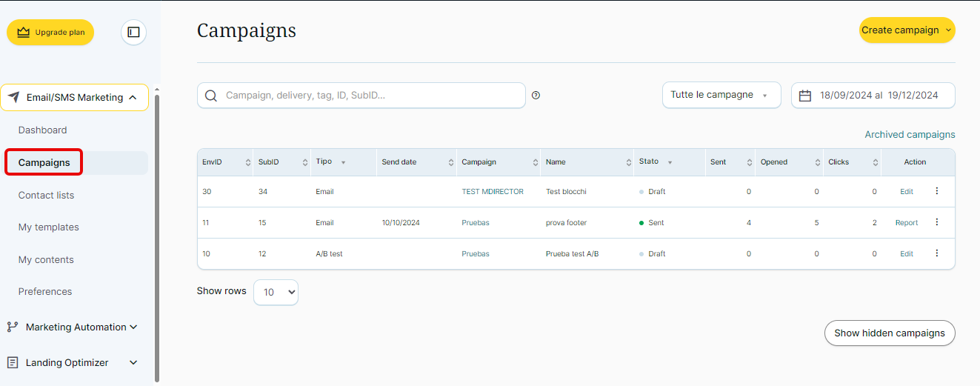Open the Stato column filter

click(670, 162)
